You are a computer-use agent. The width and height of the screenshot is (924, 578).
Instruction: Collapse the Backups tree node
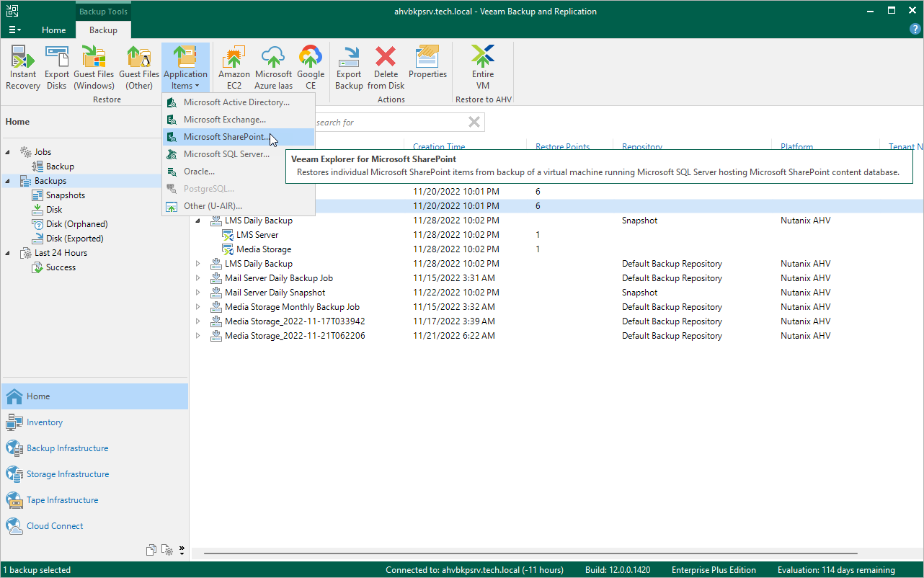[x=8, y=181]
